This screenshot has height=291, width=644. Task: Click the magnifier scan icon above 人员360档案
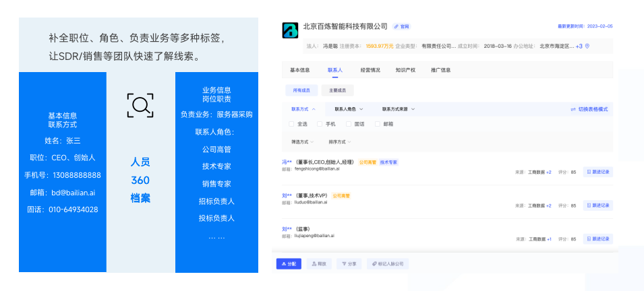click(140, 106)
